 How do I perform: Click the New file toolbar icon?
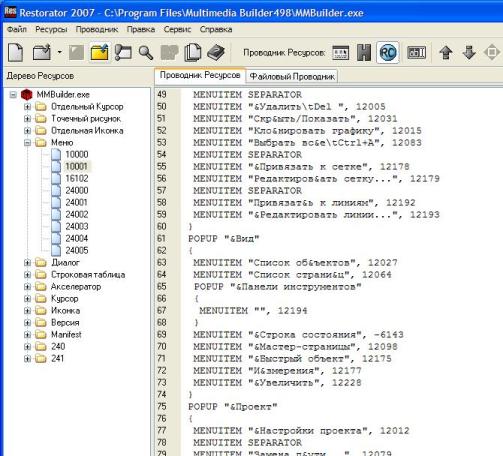coord(15,52)
